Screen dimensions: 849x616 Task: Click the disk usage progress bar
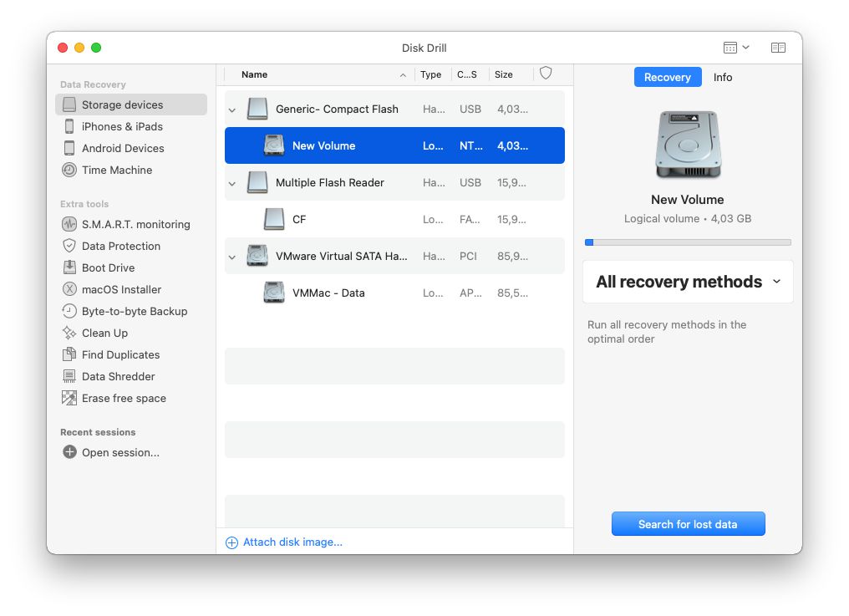click(688, 242)
